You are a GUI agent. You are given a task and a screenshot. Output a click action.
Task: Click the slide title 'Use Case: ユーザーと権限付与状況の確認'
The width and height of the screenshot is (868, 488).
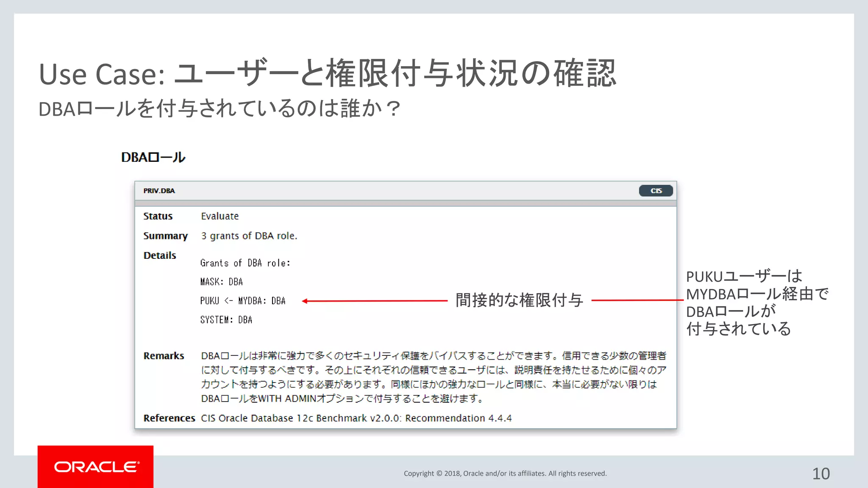[x=327, y=73]
